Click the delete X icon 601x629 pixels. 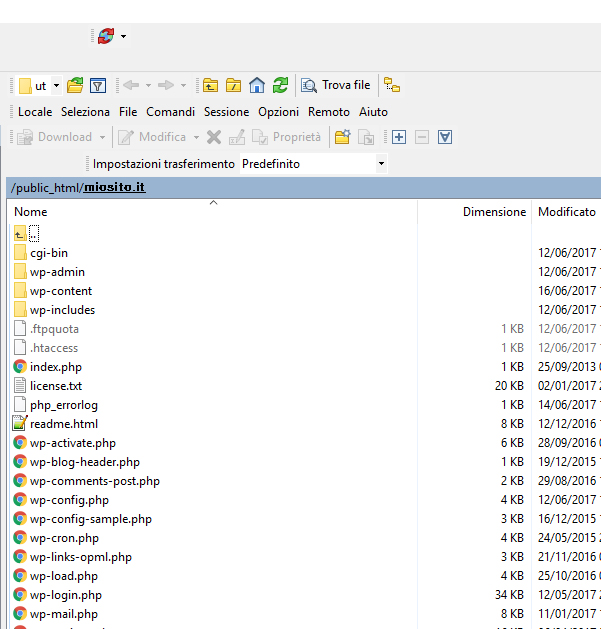pos(214,137)
